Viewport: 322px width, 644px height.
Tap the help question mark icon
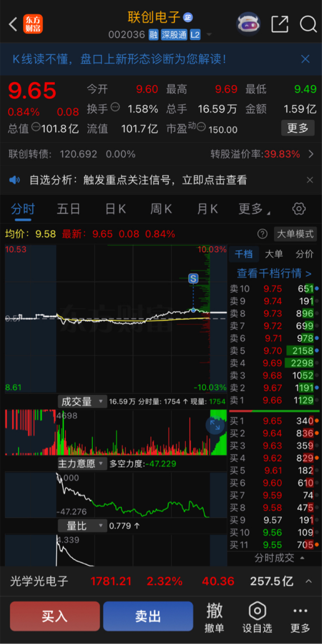pos(262,234)
